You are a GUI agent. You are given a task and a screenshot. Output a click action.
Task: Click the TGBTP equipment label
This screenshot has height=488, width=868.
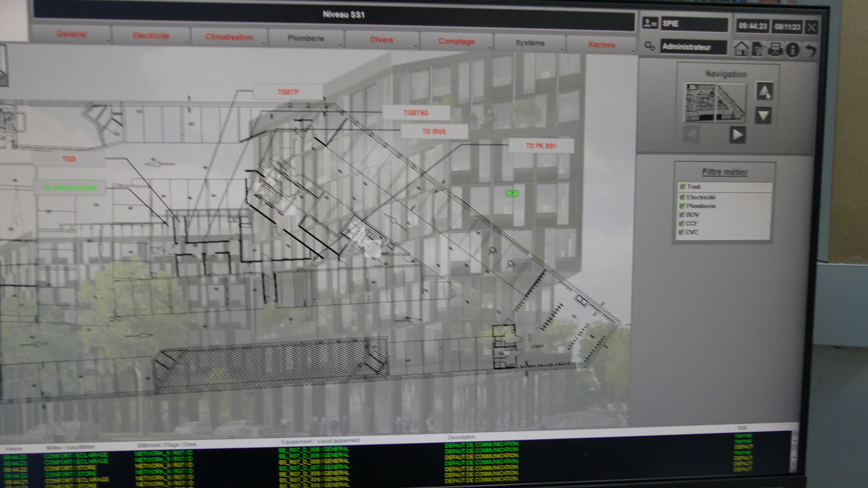tap(288, 92)
